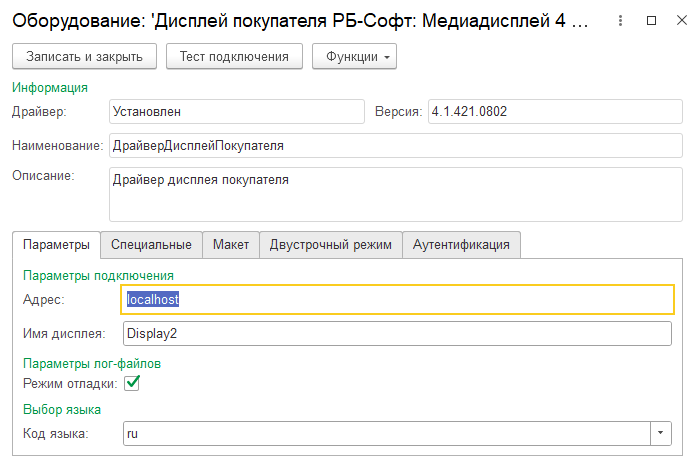Switch to the 'Параметры' tab
This screenshot has width=700, height=465.
(x=56, y=245)
